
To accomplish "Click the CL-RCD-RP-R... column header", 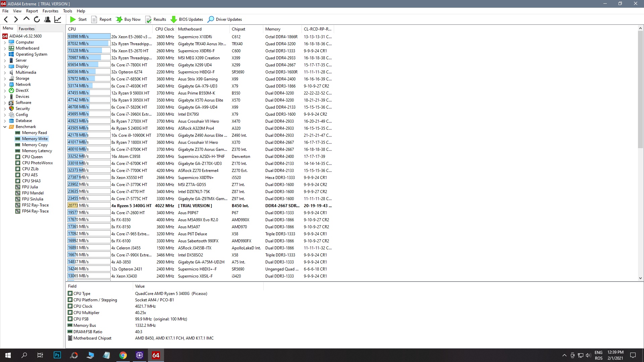I will click(x=318, y=29).
